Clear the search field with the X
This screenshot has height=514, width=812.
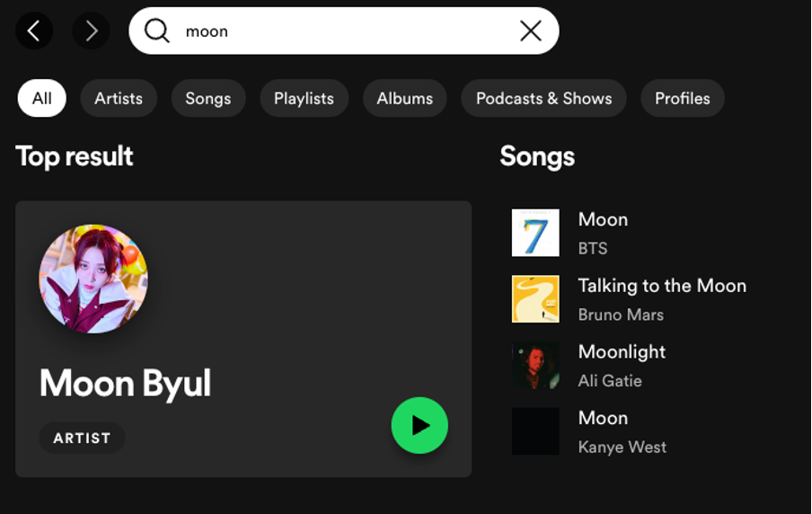tap(531, 31)
